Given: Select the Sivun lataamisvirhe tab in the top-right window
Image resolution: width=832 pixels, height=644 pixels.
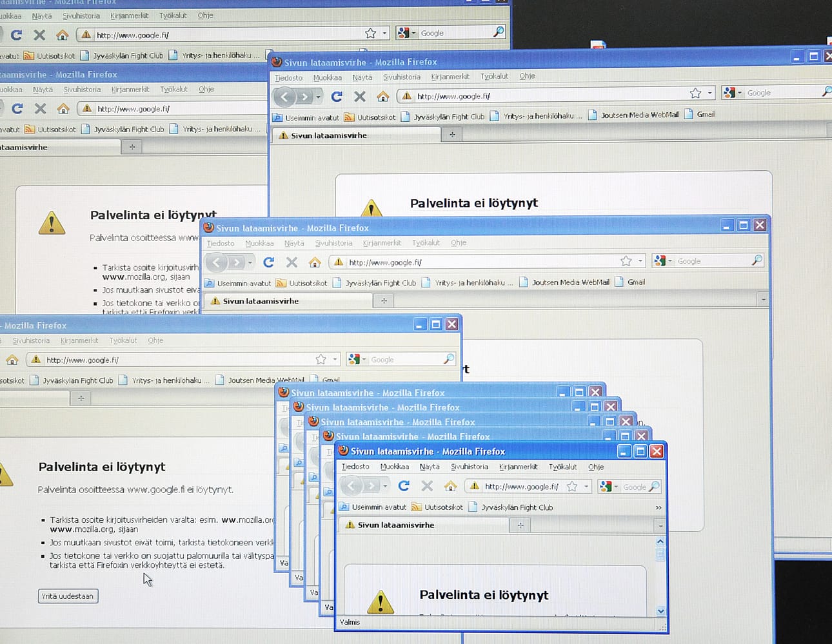Looking at the screenshot, I should (x=356, y=135).
